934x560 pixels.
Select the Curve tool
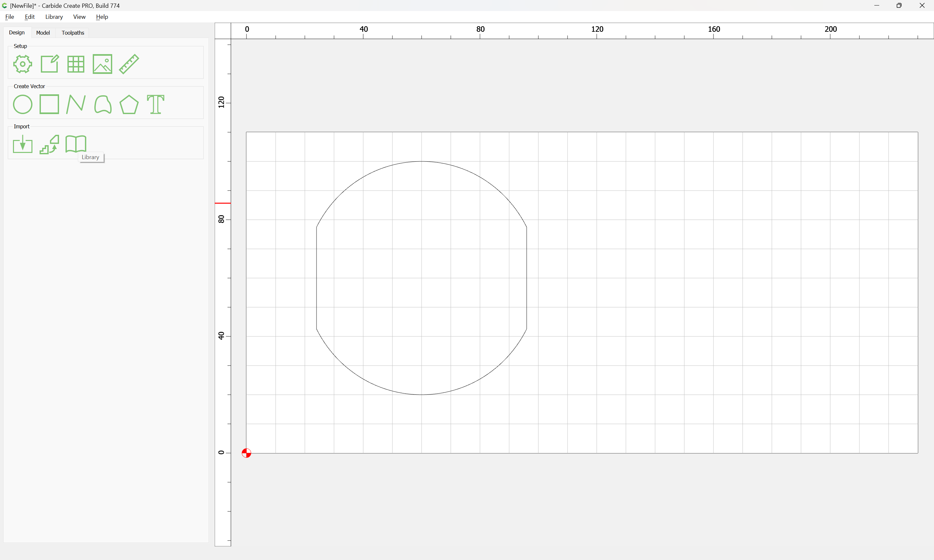(x=103, y=104)
